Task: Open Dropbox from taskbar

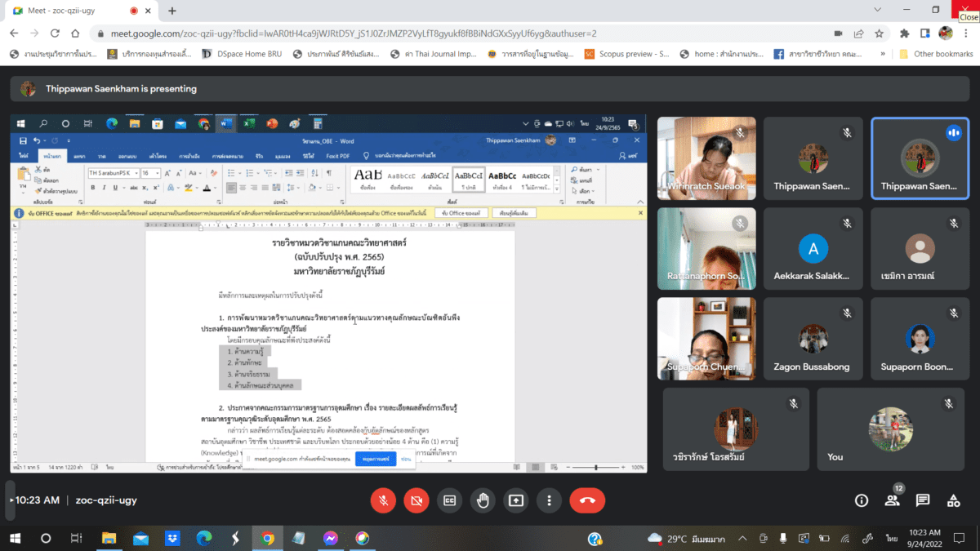Action: [x=172, y=539]
